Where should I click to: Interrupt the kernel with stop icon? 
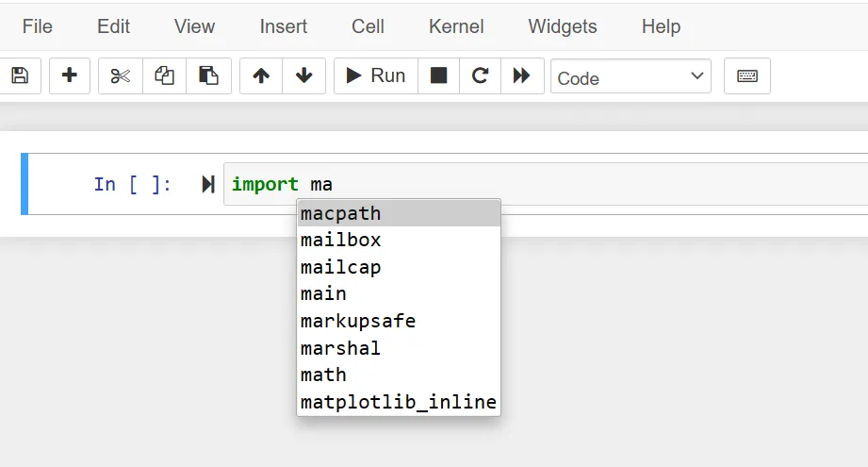438,75
